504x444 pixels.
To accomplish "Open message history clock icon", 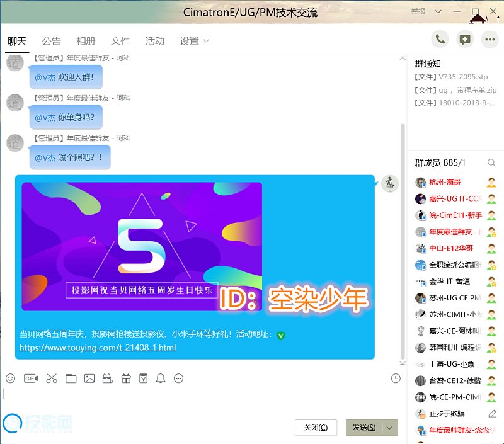I will point(396,379).
